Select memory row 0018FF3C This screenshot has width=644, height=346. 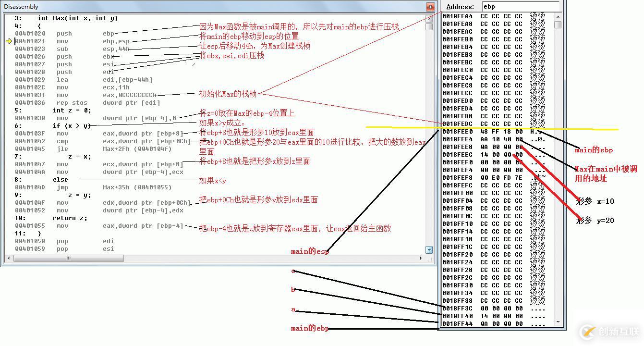click(494, 308)
